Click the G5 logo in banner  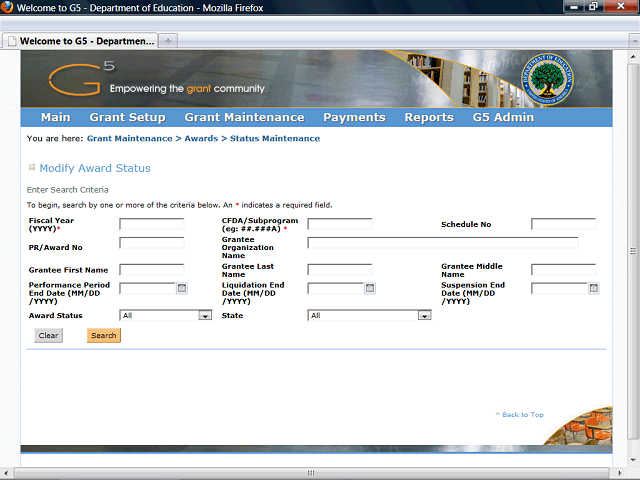81,78
